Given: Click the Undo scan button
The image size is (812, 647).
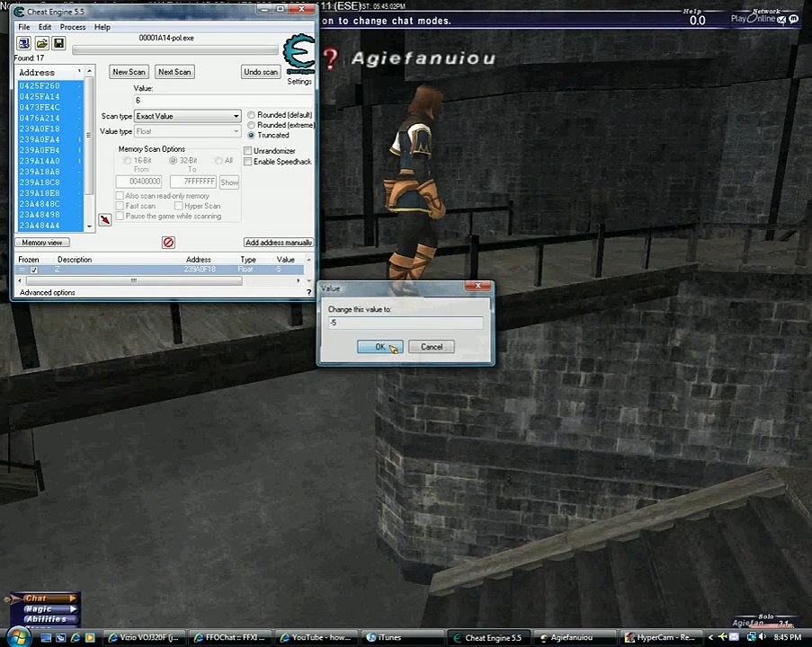Looking at the screenshot, I should point(261,72).
